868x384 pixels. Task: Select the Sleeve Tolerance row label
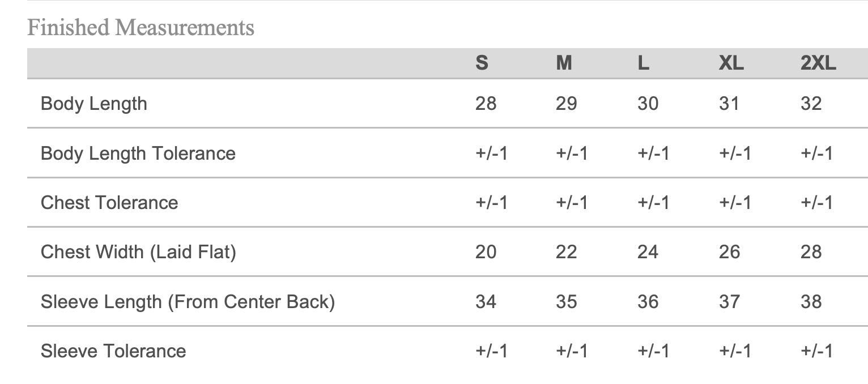(113, 351)
